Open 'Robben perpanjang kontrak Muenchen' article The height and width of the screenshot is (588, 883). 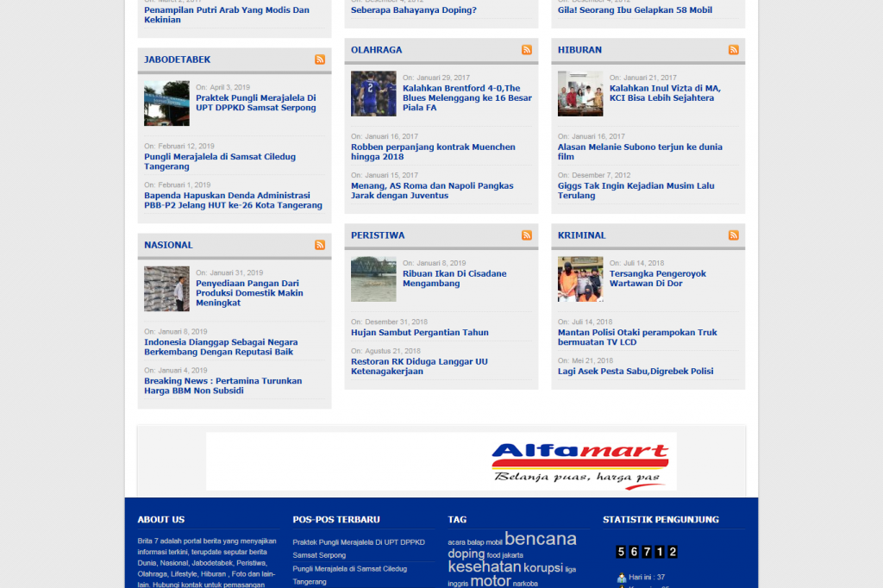[x=433, y=152]
